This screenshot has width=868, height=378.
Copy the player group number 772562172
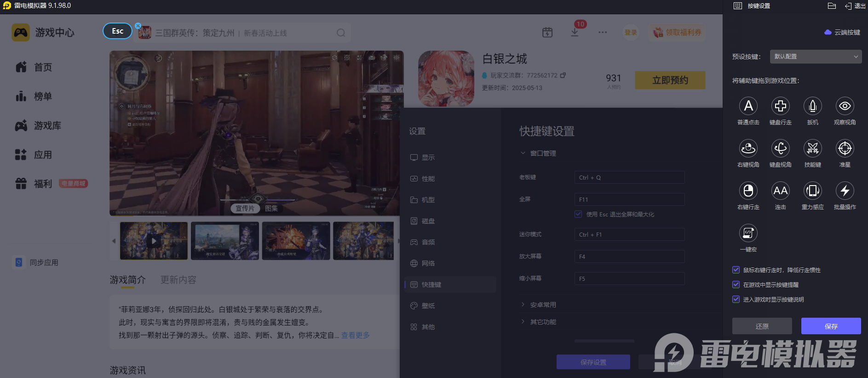coord(563,75)
